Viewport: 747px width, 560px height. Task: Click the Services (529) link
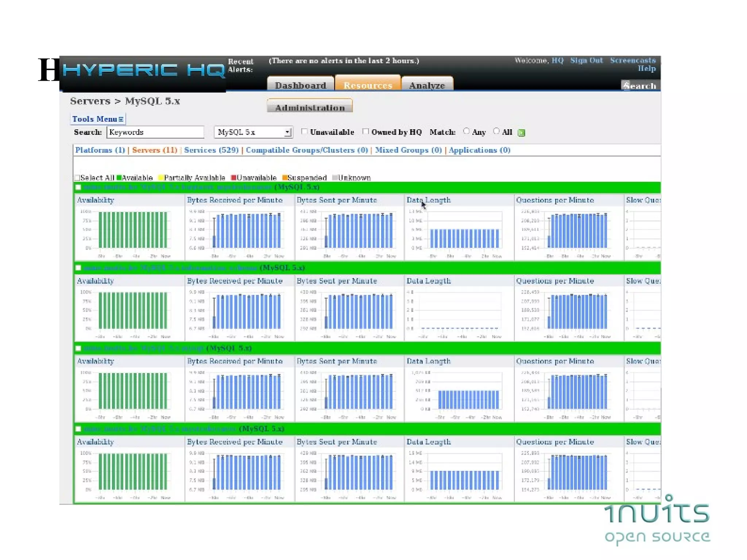(x=211, y=150)
